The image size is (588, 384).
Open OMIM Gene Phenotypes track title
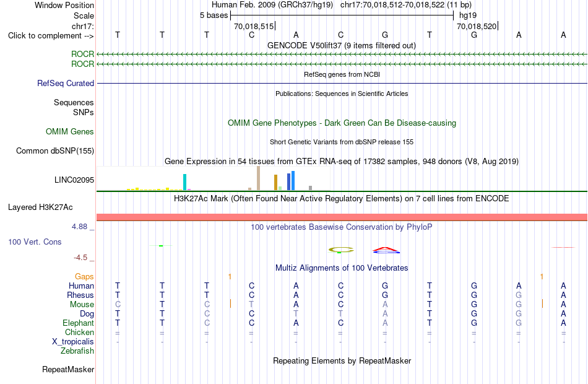(342, 123)
